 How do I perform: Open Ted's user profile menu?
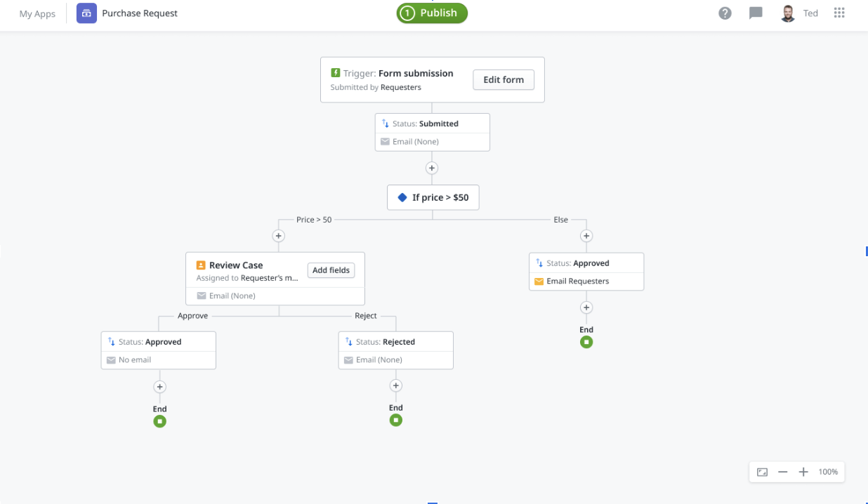(x=799, y=13)
